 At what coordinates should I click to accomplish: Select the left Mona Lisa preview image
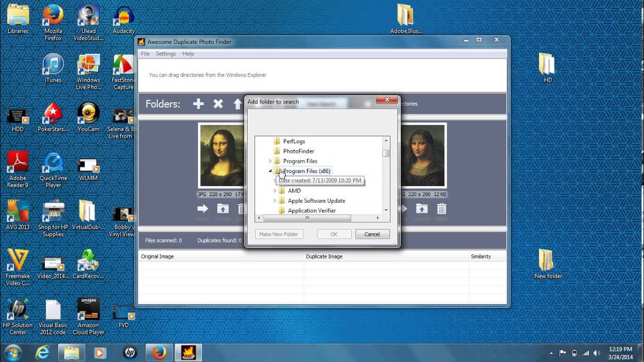[222, 156]
